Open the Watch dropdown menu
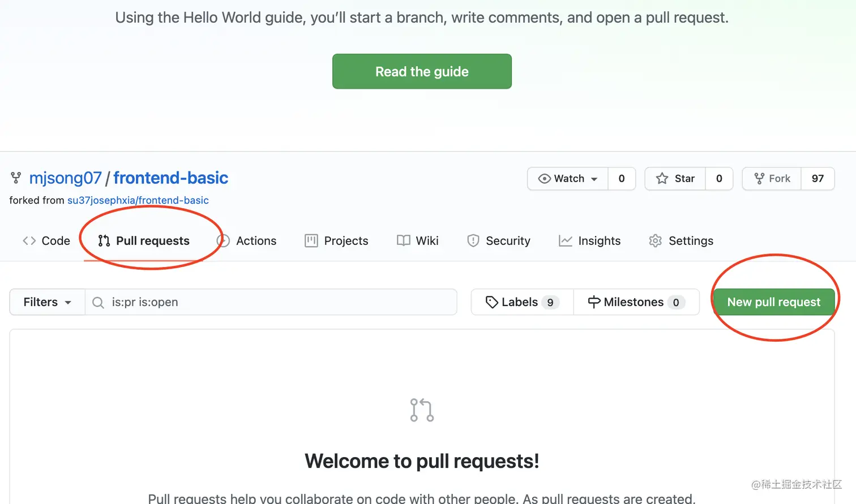This screenshot has width=856, height=504. 568,179
